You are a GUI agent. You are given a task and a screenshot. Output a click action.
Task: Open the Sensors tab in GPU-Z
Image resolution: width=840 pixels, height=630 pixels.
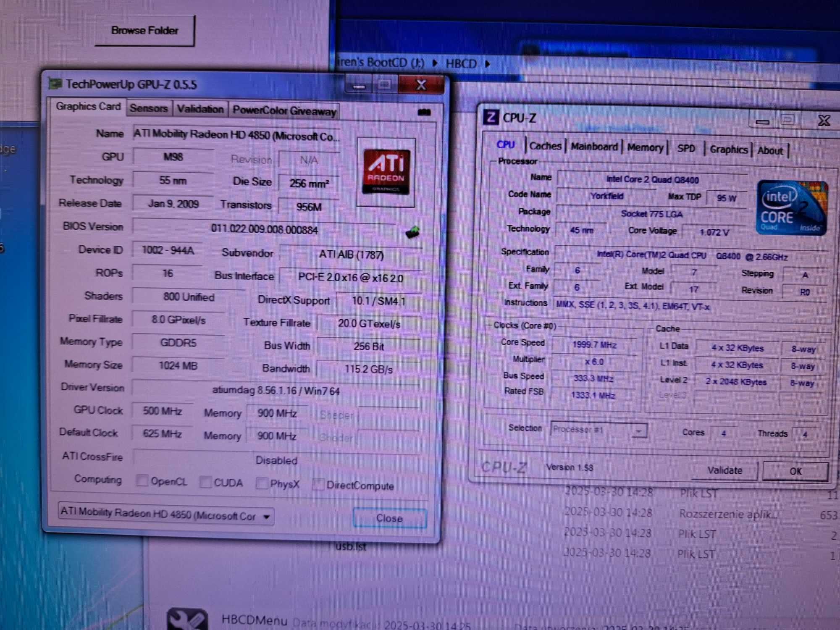pos(149,108)
